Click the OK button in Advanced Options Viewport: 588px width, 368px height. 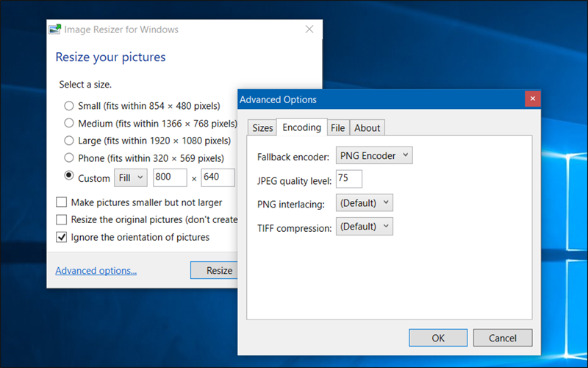coord(438,338)
